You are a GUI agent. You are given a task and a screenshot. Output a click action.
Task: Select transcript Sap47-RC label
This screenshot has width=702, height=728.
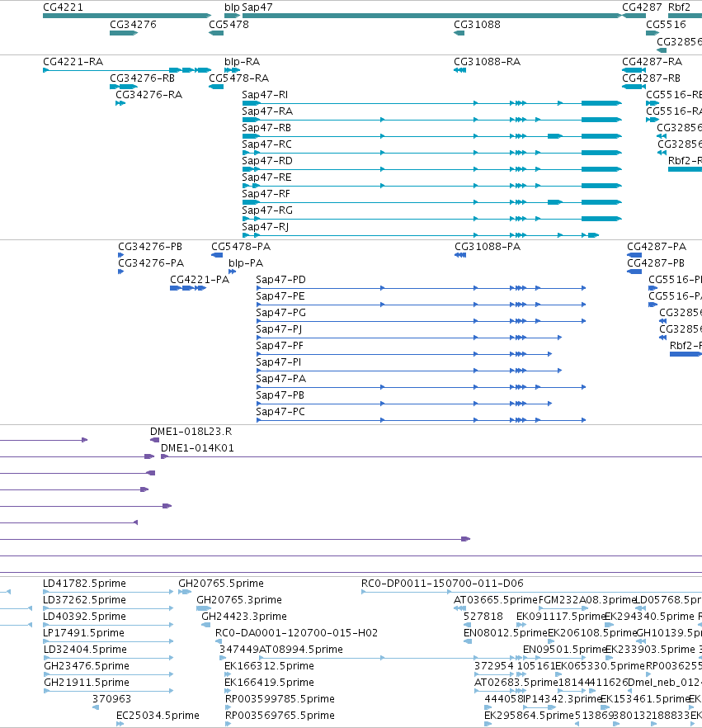coord(266,144)
